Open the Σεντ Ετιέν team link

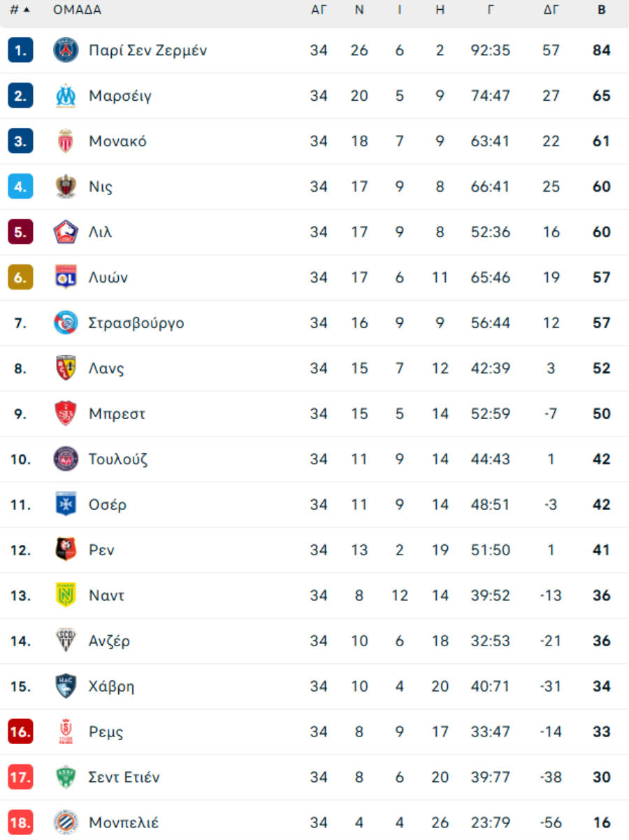124,778
